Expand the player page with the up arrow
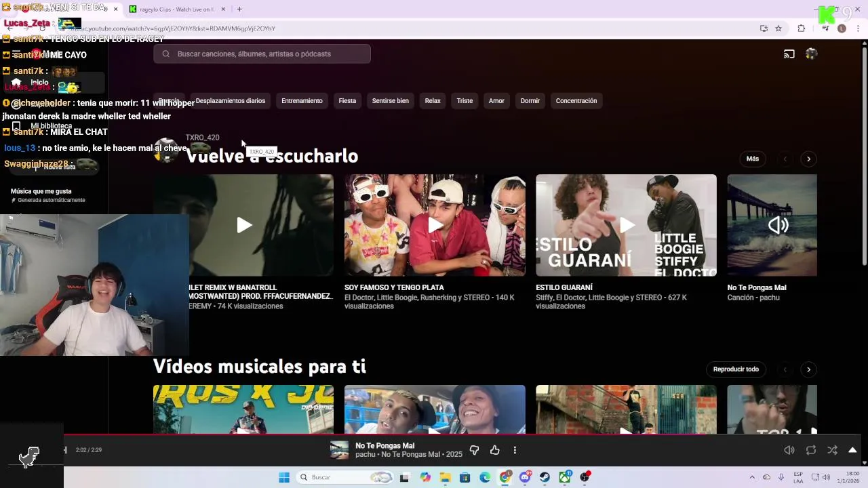This screenshot has height=488, width=868. (x=852, y=450)
